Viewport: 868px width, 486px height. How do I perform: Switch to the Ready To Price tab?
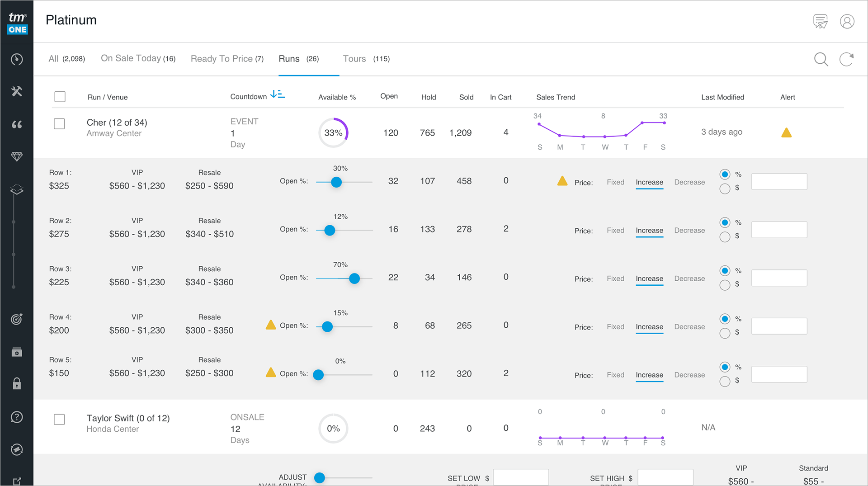pyautogui.click(x=227, y=59)
